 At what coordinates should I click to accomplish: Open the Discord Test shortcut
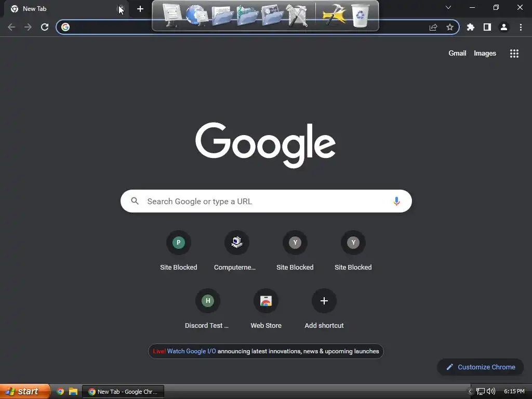coord(208,309)
